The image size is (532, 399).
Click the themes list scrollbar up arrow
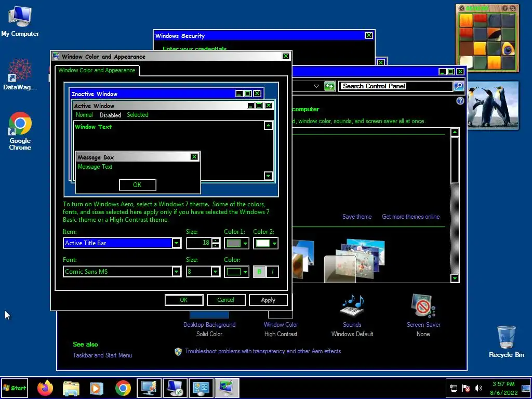455,132
